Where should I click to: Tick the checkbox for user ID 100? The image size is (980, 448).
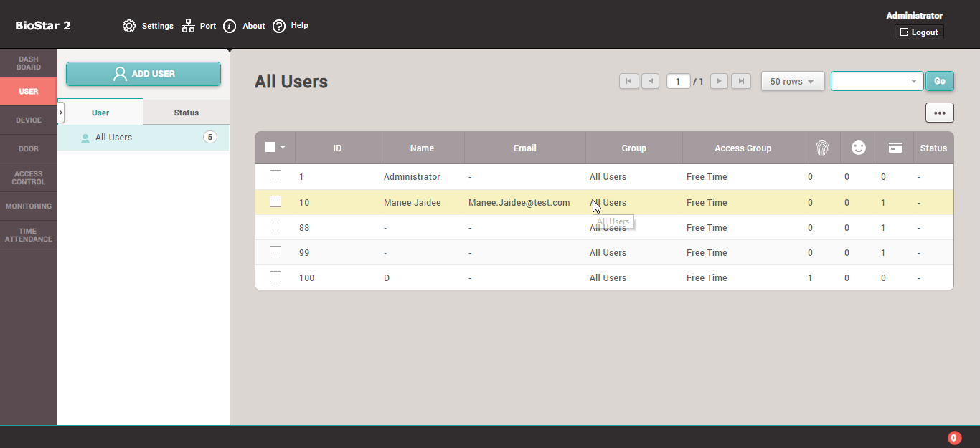pos(275,277)
